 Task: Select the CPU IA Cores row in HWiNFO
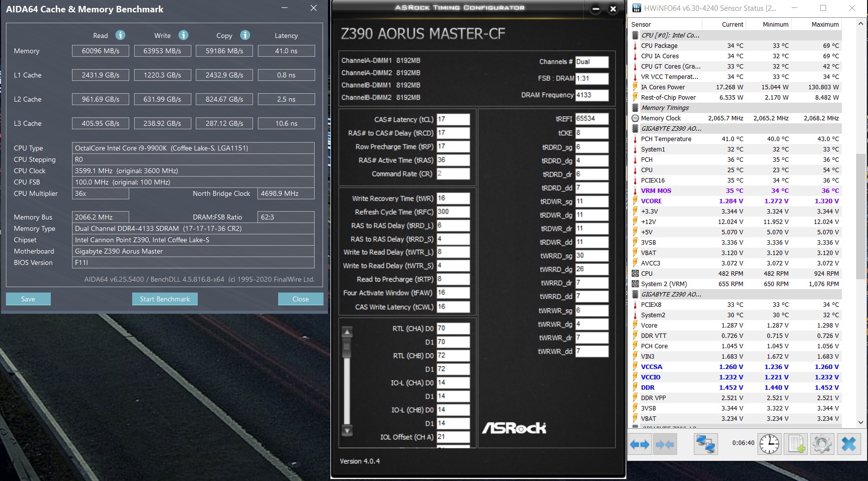735,56
